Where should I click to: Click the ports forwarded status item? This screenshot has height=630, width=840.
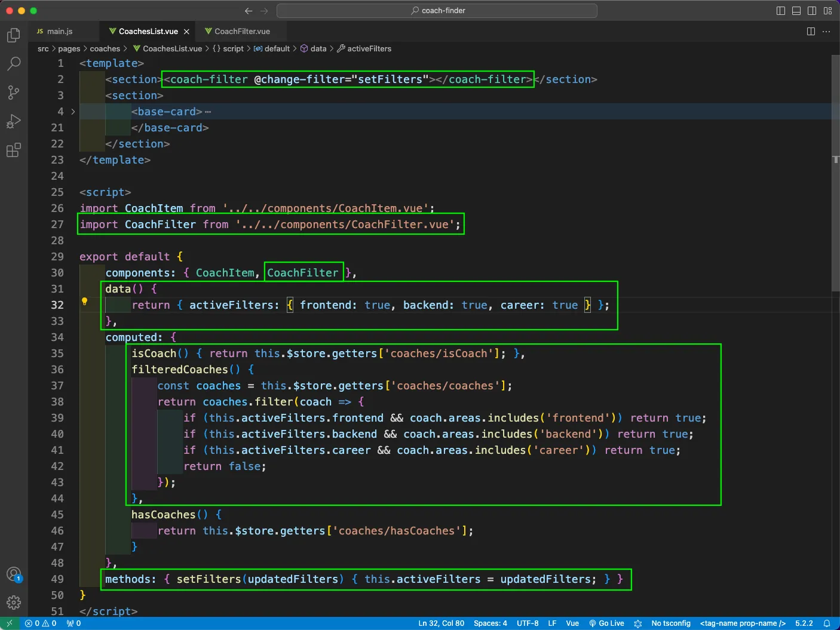click(x=74, y=623)
